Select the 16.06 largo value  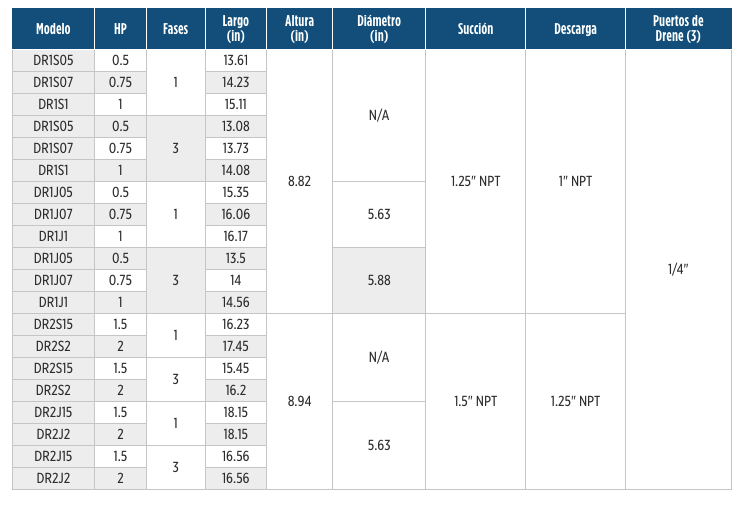coord(236,214)
